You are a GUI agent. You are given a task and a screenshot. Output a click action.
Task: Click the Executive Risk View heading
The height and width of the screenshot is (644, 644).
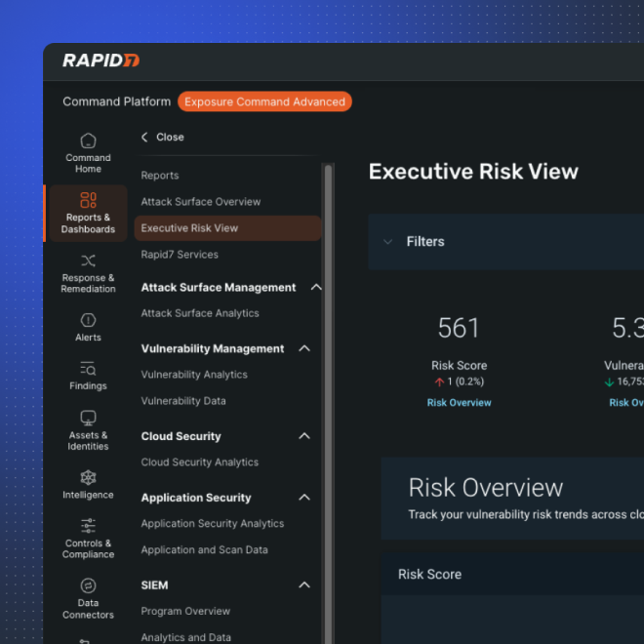pos(473,172)
